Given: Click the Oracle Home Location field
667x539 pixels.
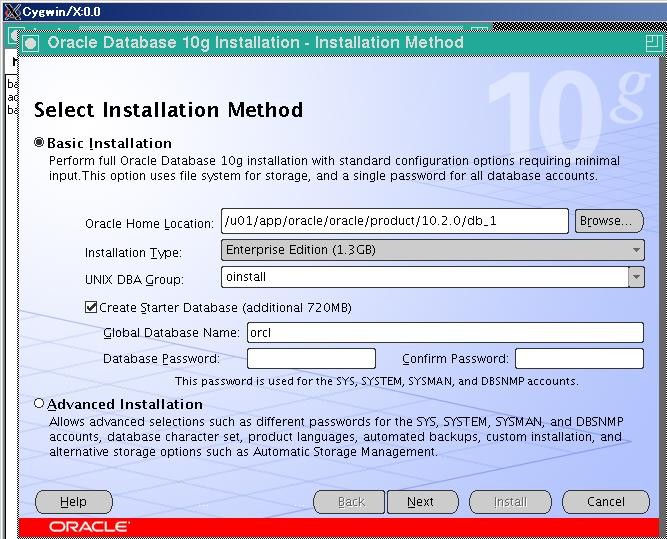Looking at the screenshot, I should coord(395,221).
